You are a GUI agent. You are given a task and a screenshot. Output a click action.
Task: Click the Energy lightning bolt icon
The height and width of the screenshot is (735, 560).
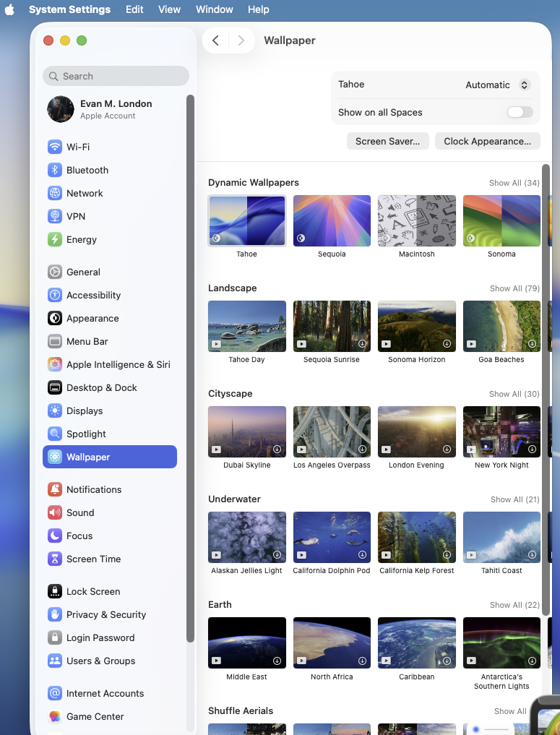click(55, 239)
